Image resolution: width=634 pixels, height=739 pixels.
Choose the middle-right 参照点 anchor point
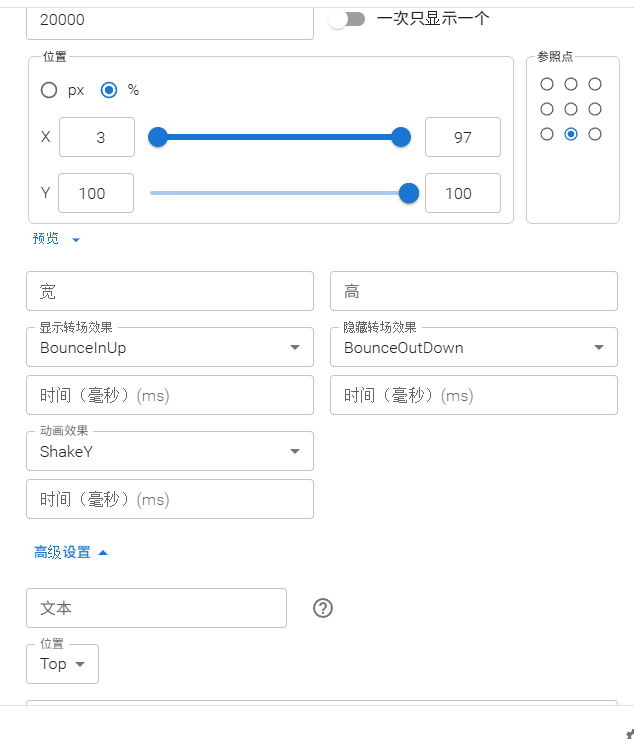595,109
